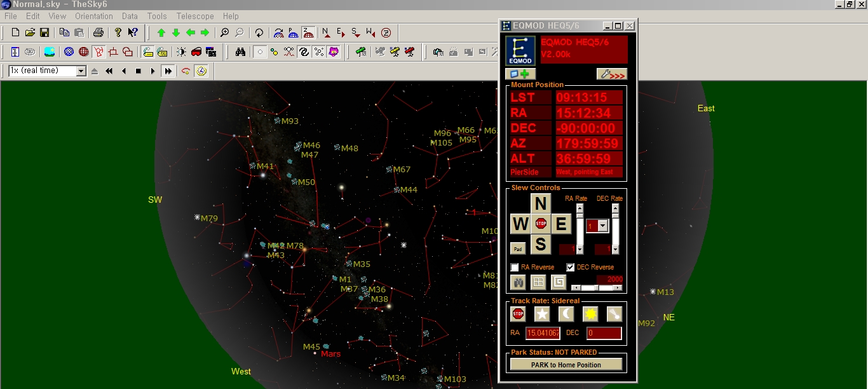Open the Orientation menu

[x=93, y=16]
